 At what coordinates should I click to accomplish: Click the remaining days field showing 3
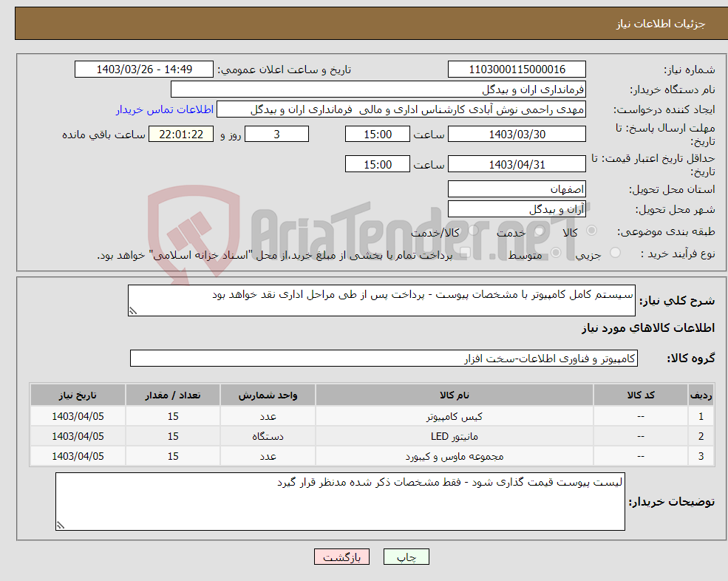tap(276, 135)
